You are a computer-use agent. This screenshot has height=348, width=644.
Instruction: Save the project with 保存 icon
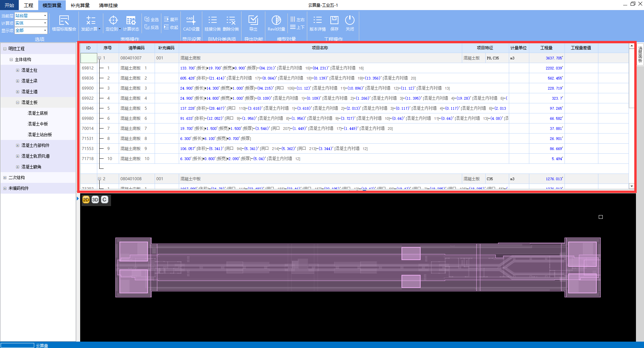(334, 23)
